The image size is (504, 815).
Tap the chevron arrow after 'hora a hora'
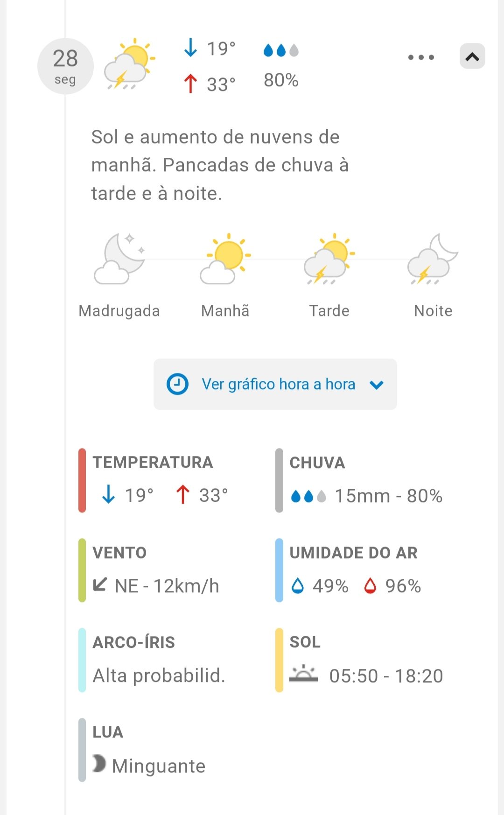[x=376, y=385]
